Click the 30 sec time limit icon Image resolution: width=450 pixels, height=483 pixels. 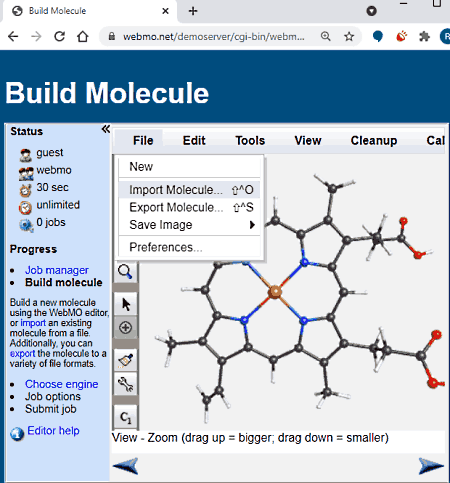click(x=25, y=190)
